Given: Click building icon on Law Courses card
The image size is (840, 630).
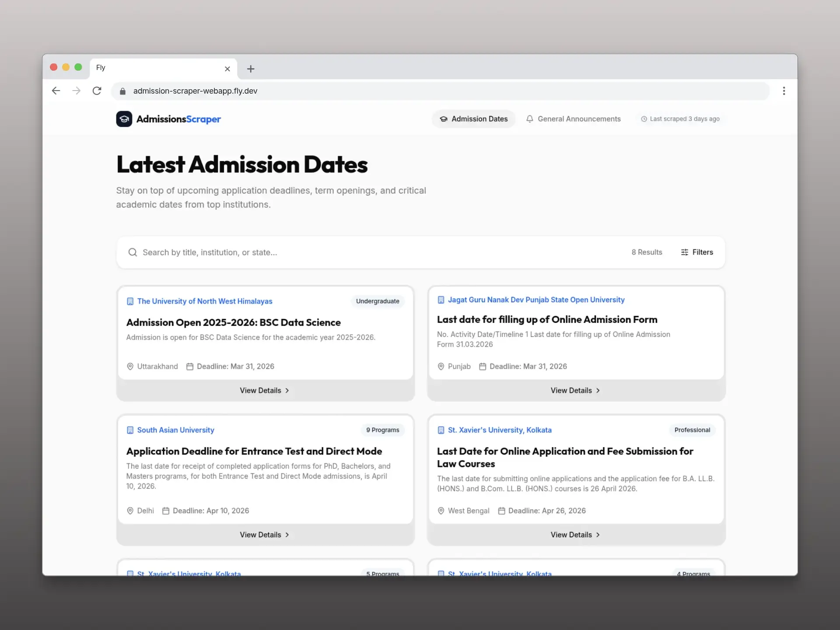Looking at the screenshot, I should coord(441,430).
